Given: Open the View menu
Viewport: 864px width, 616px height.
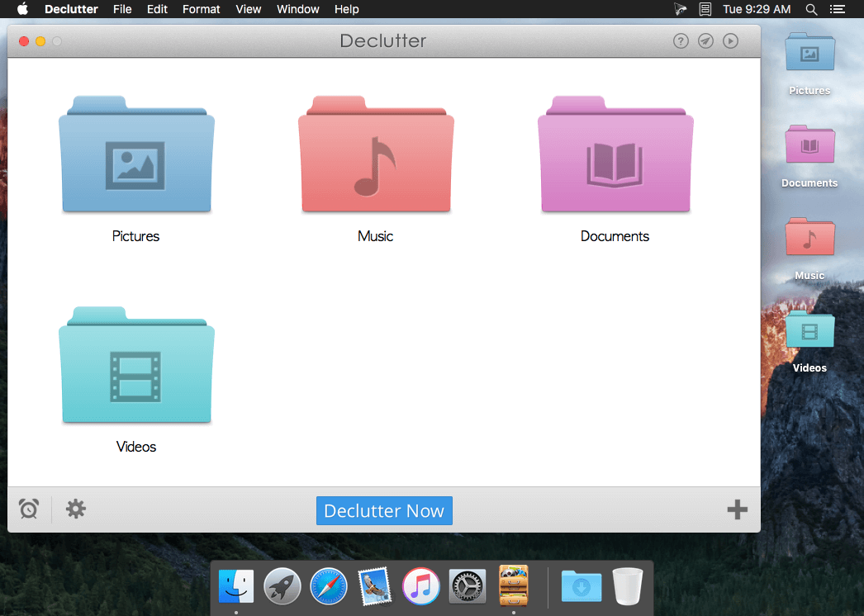Looking at the screenshot, I should click(248, 9).
